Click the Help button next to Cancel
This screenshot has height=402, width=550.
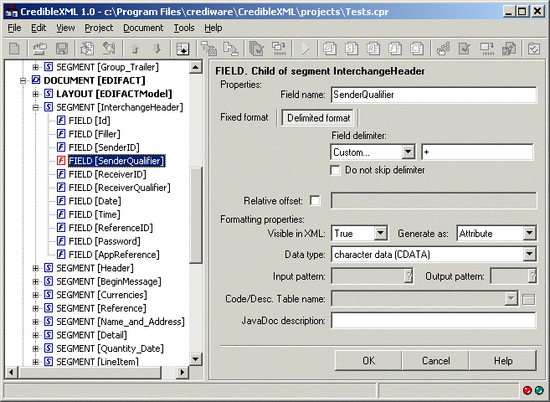[503, 360]
